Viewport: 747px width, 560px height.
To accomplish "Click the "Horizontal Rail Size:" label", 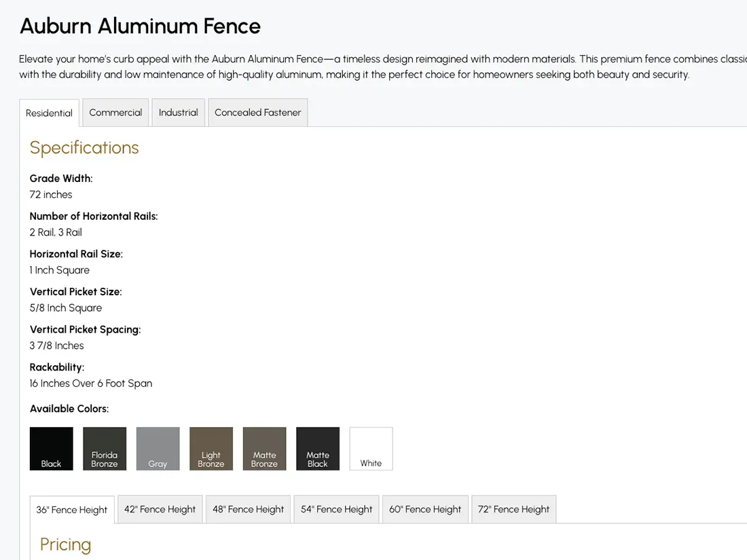I will [x=76, y=254].
